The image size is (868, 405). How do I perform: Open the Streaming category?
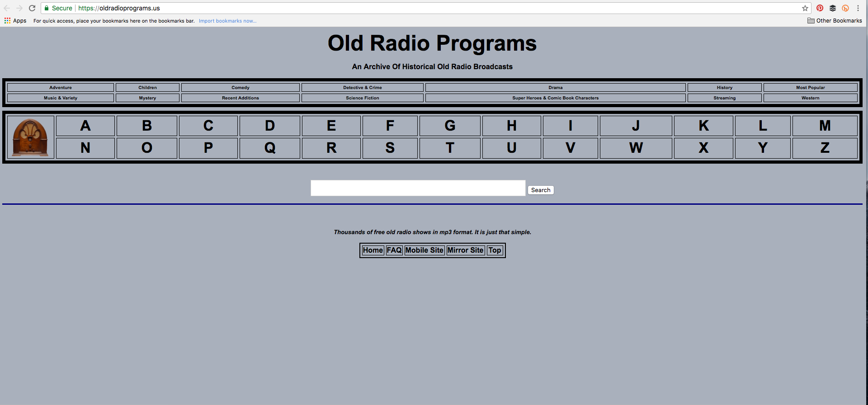coord(725,98)
